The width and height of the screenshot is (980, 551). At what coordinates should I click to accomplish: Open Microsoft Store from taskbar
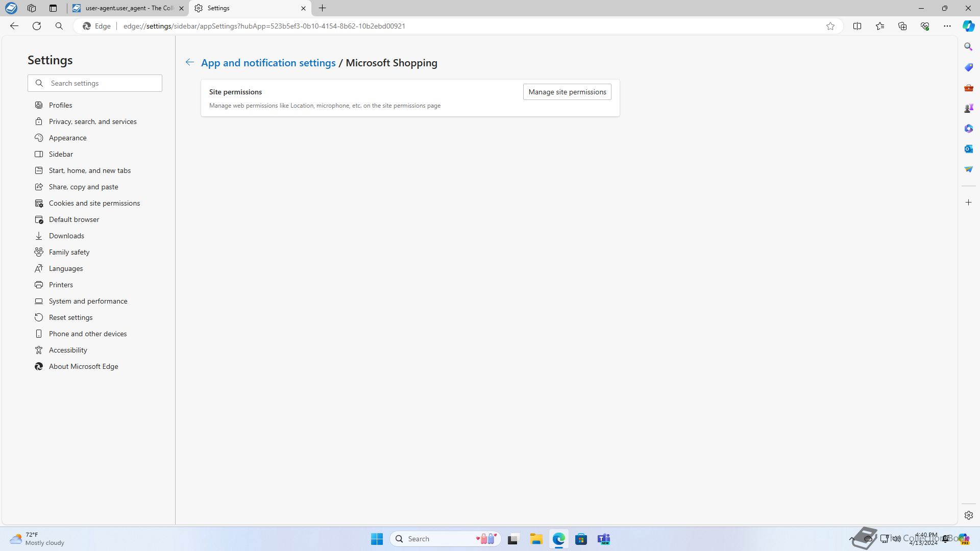coord(581,539)
